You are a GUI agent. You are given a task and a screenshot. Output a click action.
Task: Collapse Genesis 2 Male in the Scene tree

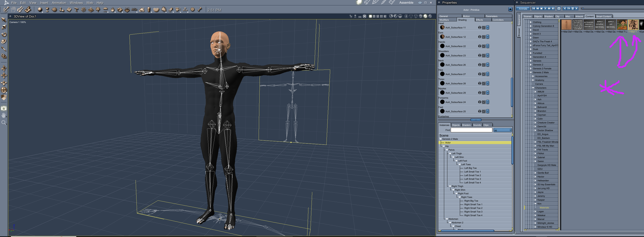441,139
